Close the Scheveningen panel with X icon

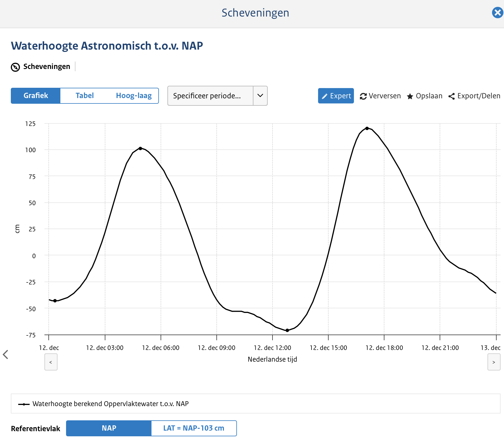[x=497, y=13]
